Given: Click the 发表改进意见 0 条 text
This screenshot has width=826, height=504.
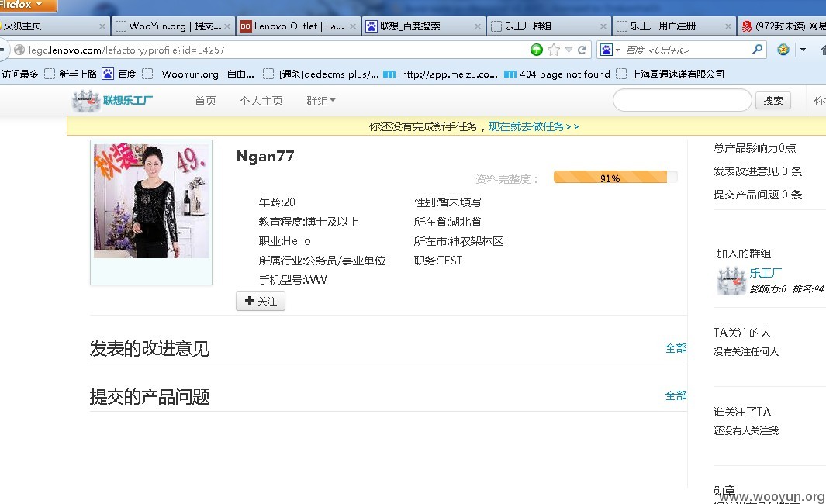Looking at the screenshot, I should coord(758,171).
